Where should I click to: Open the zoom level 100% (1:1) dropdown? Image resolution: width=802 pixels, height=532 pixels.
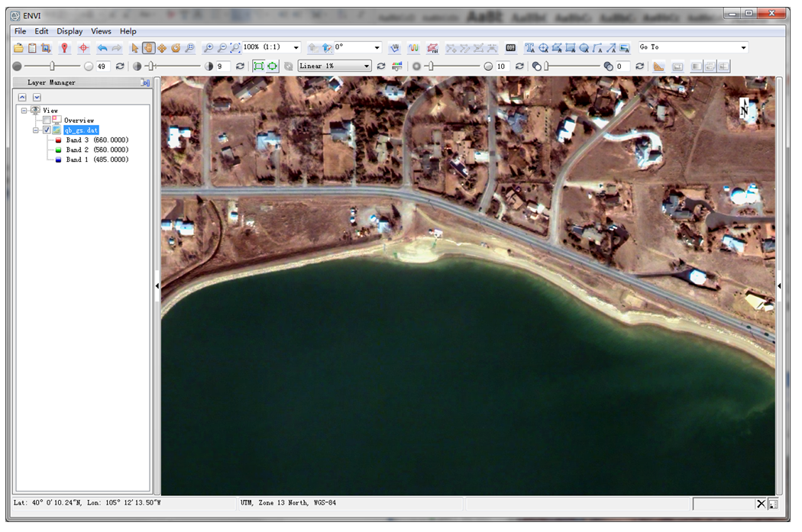tap(296, 47)
